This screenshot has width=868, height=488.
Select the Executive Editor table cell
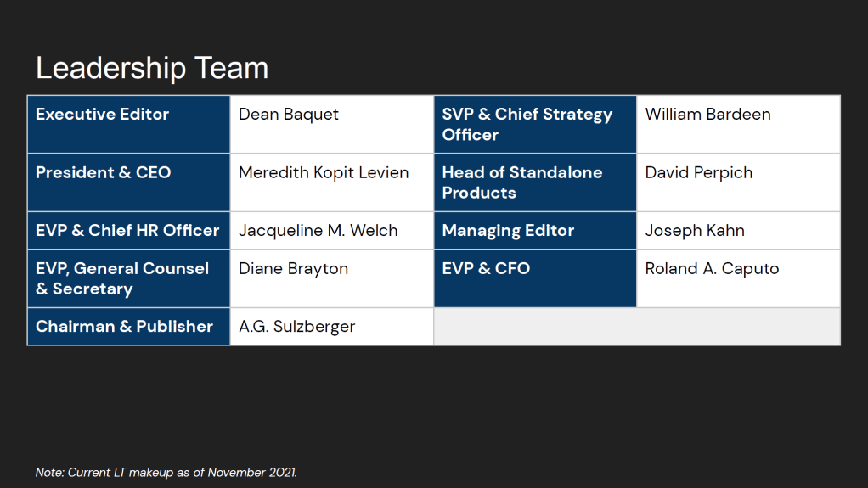(x=128, y=124)
